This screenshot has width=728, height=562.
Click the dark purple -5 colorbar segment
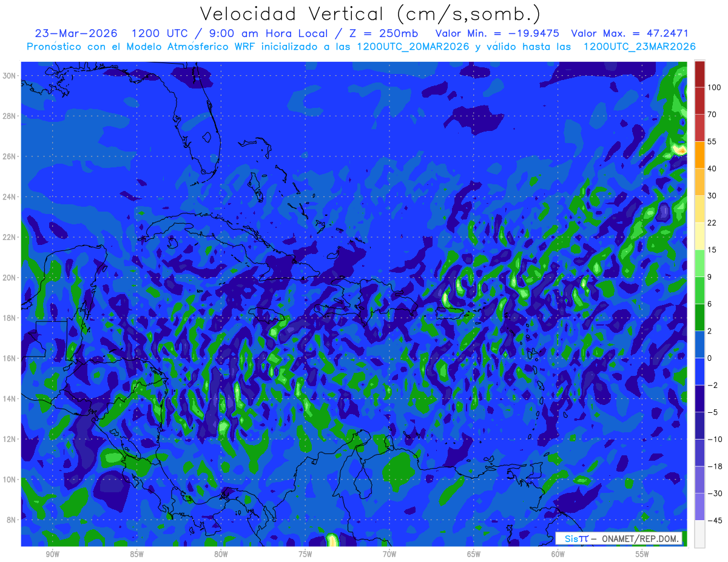coord(699,399)
